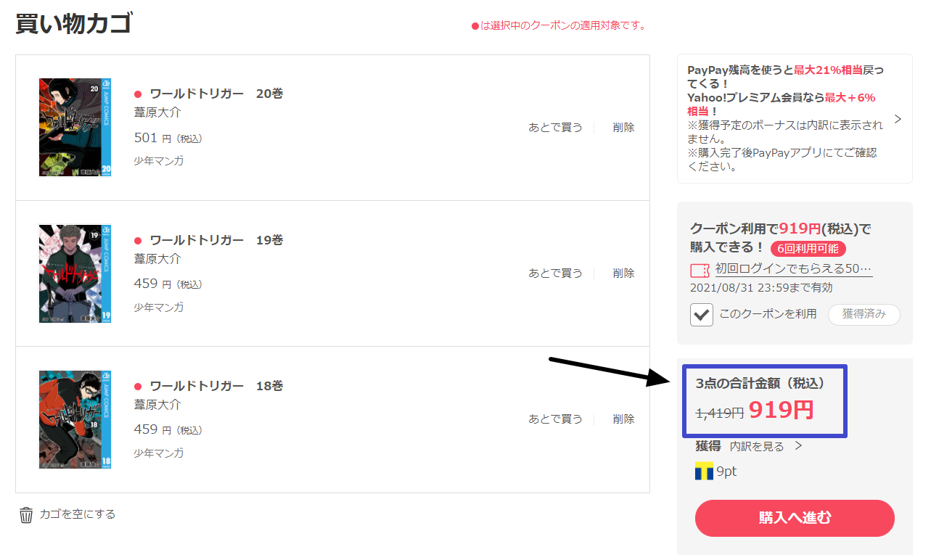Open 内訳を見る breakdown link

(766, 446)
